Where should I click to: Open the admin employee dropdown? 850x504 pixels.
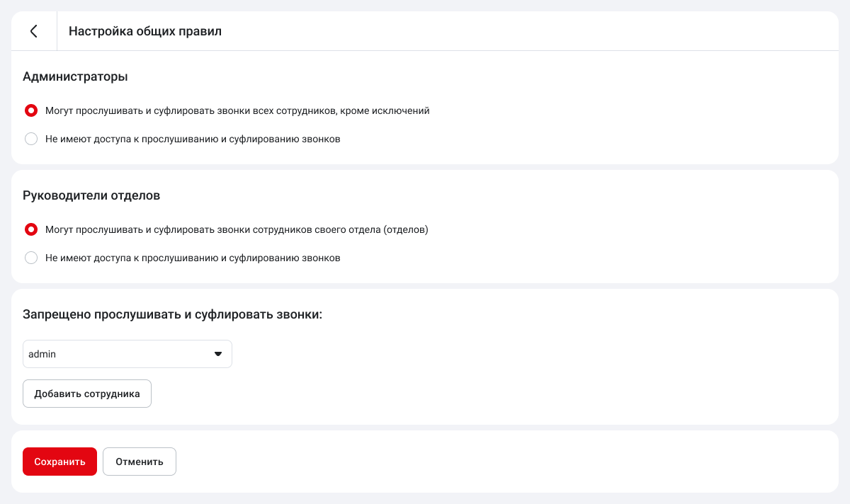pyautogui.click(x=127, y=354)
